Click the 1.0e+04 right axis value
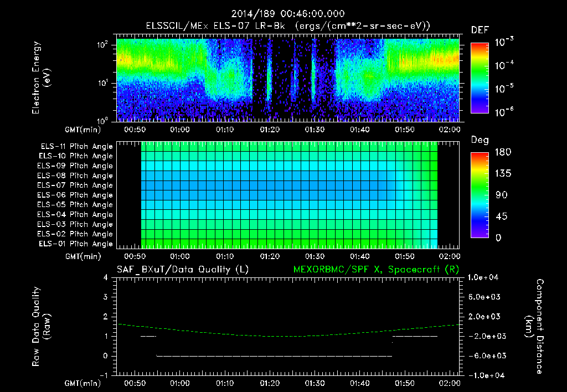Screen dimensions: 567x392 click(x=483, y=278)
